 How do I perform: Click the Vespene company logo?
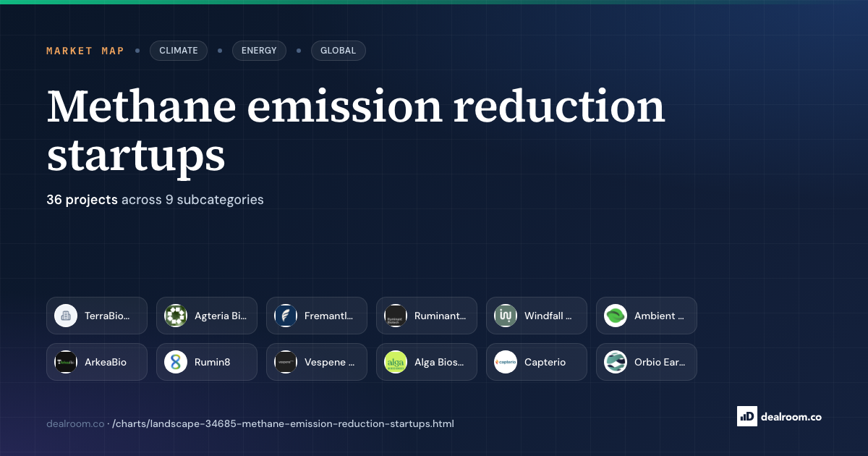(x=286, y=362)
